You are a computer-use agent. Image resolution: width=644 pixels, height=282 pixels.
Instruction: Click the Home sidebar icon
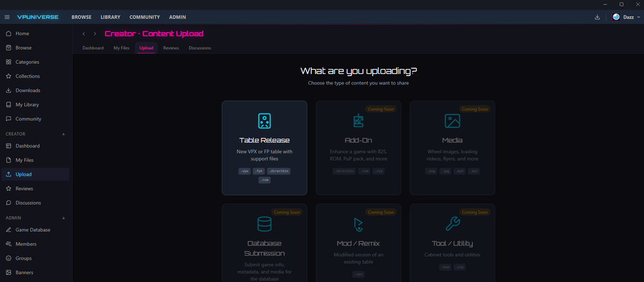pyautogui.click(x=8, y=33)
